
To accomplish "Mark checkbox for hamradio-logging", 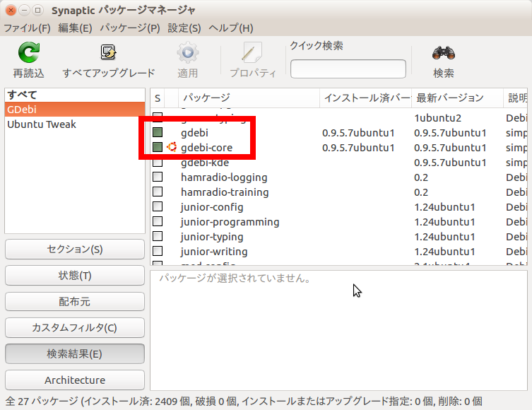I will [158, 177].
